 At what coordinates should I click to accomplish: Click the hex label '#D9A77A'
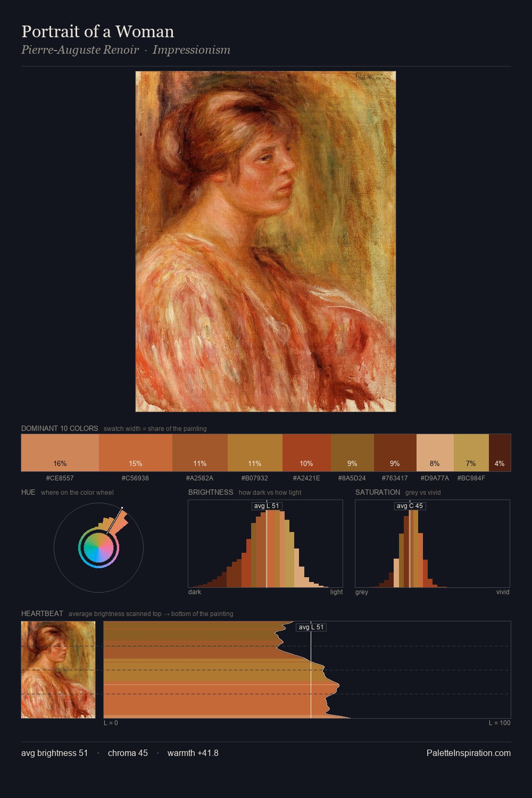point(435,478)
